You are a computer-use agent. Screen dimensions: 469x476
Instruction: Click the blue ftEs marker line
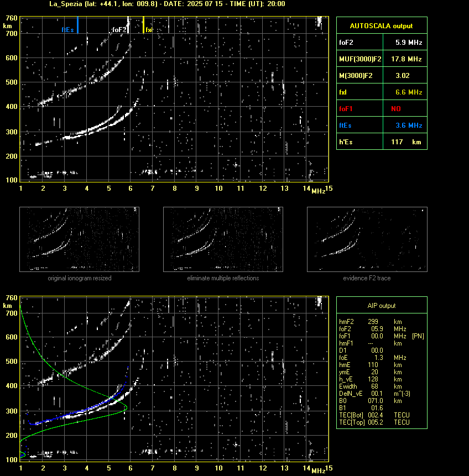coord(78,25)
